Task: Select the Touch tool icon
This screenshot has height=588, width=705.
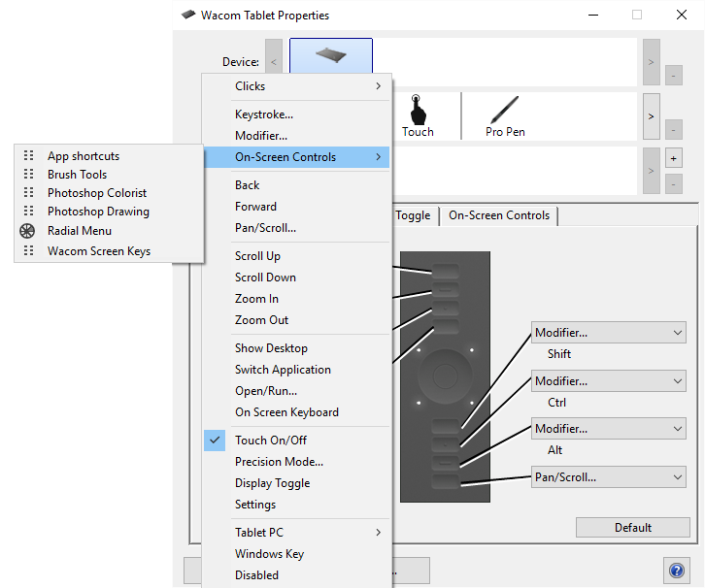Action: [418, 110]
